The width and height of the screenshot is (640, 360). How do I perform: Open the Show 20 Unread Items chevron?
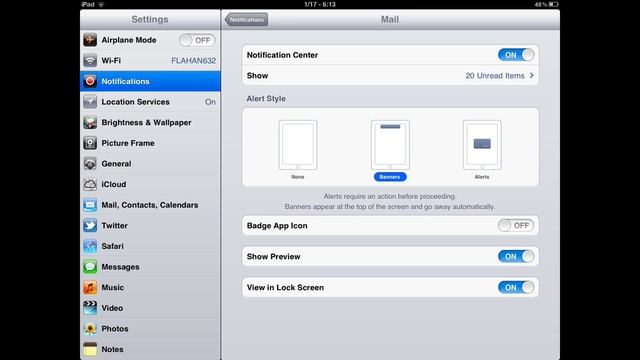(531, 76)
